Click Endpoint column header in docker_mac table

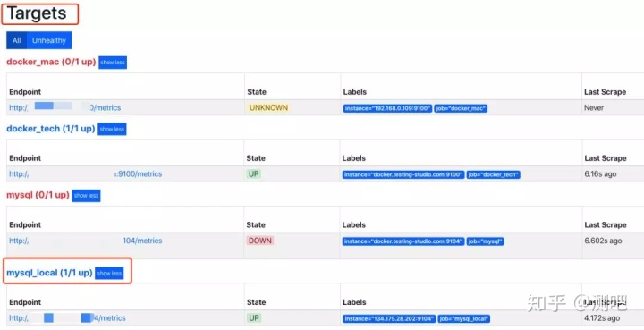pos(25,92)
